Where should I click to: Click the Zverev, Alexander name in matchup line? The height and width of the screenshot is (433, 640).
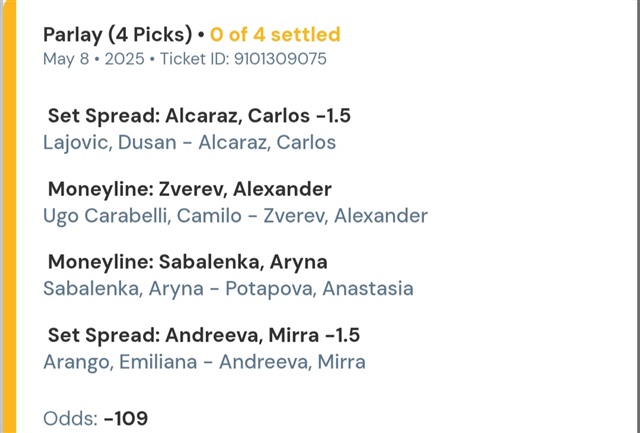[345, 216]
